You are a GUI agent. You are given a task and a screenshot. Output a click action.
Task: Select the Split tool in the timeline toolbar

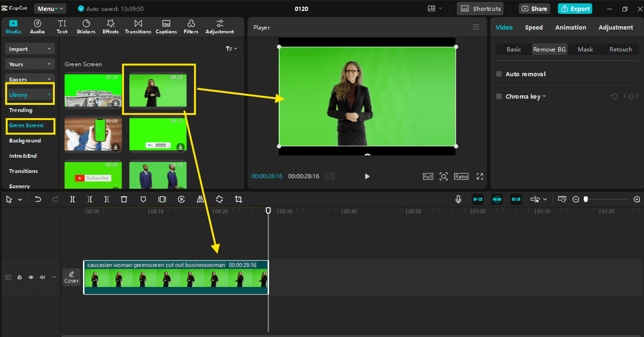point(72,199)
